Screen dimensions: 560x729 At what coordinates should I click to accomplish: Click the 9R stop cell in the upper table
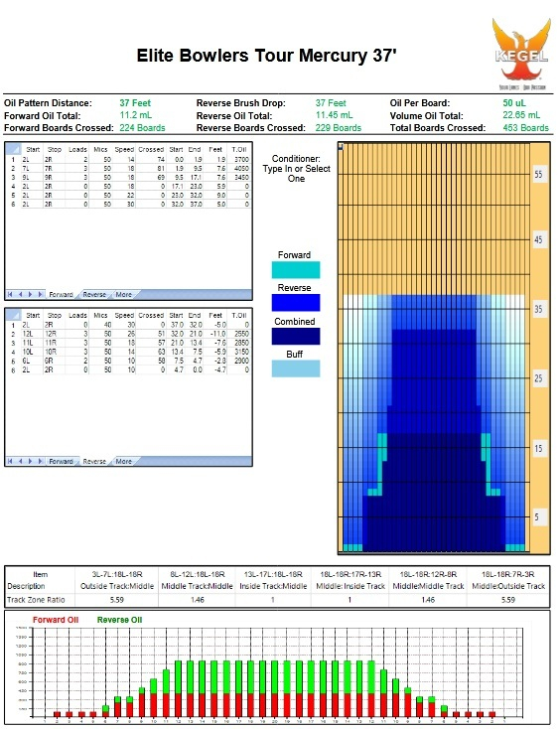pos(55,177)
